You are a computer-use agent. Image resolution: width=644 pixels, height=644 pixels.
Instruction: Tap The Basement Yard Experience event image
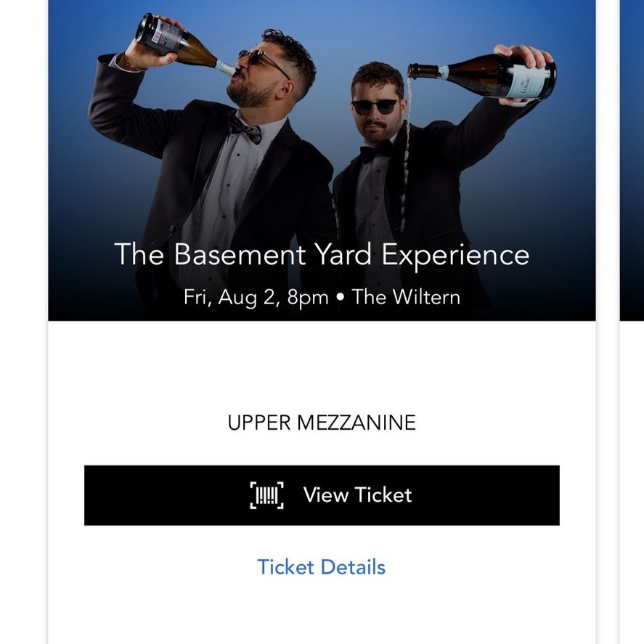[x=322, y=160]
